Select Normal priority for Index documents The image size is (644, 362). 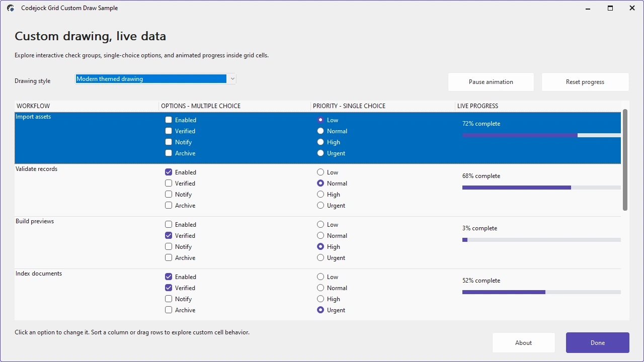click(320, 288)
